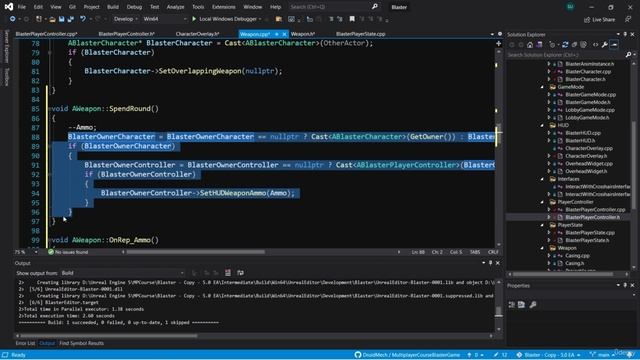Click the Sync with Active Document icon
640x360 pixels.
click(565, 44)
